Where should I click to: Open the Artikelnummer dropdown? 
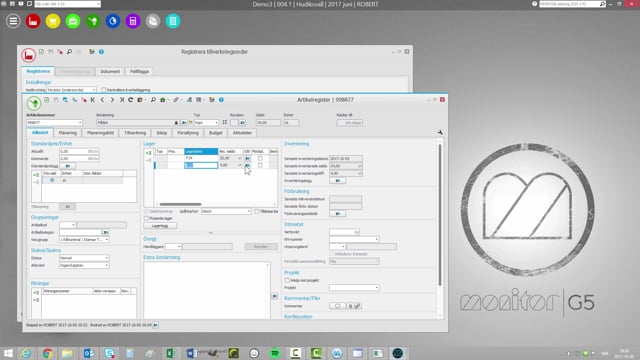tap(80, 122)
